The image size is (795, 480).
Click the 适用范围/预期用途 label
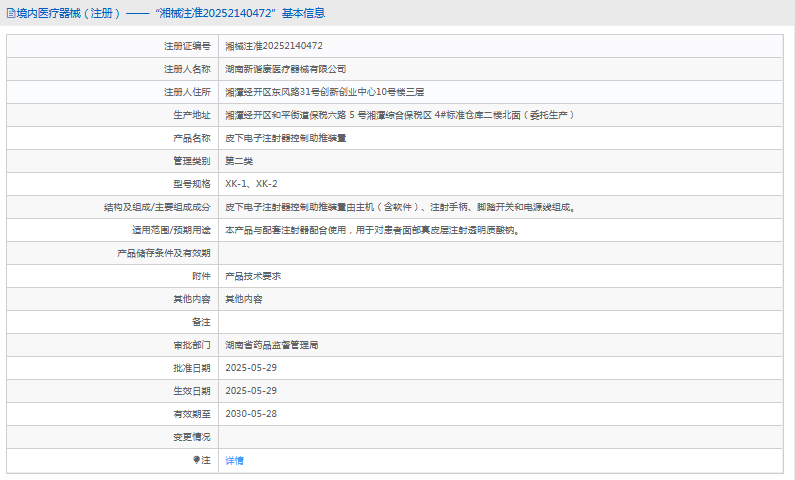[171, 230]
